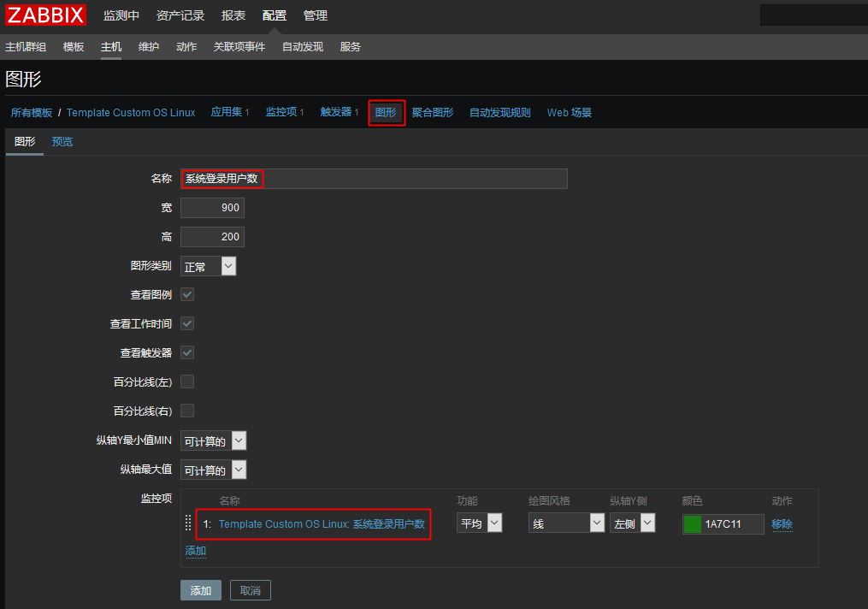The width and height of the screenshot is (868, 609).
Task: Open the 纵轴最大值 dropdown
Action: pos(213,470)
